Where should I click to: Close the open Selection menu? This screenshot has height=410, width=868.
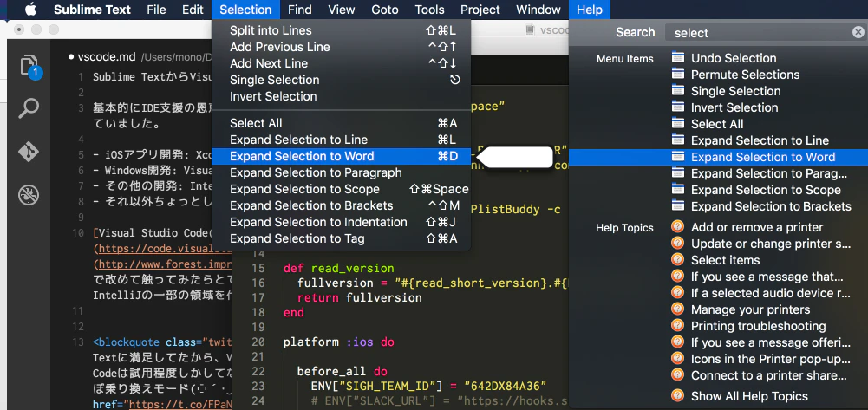[245, 10]
